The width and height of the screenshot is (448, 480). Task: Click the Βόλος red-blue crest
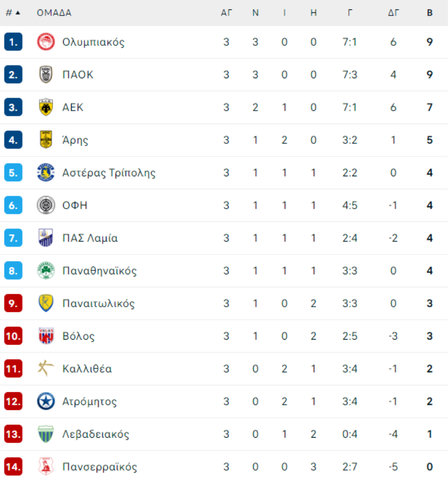pyautogui.click(x=46, y=336)
